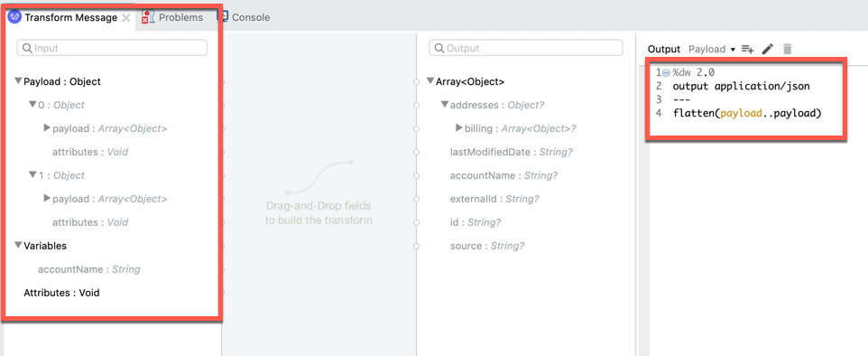Image resolution: width=868 pixels, height=356 pixels.
Task: Expand payload array under 0 : Object
Action: (47, 128)
